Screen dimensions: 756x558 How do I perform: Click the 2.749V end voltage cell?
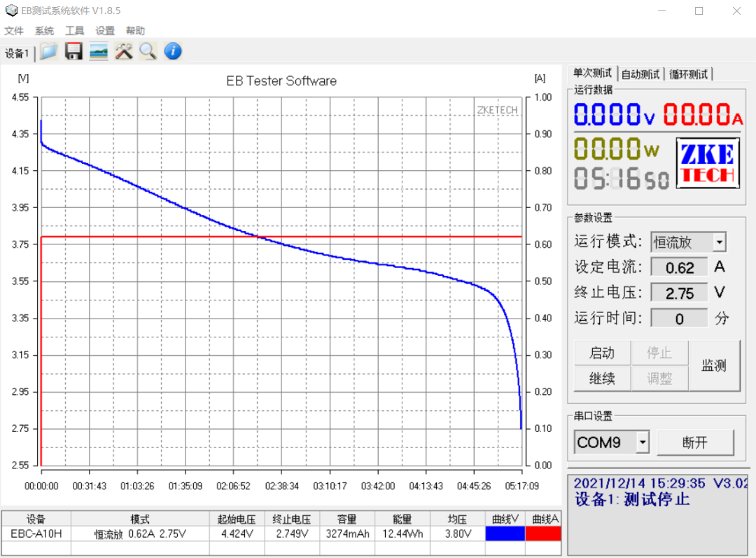[292, 533]
